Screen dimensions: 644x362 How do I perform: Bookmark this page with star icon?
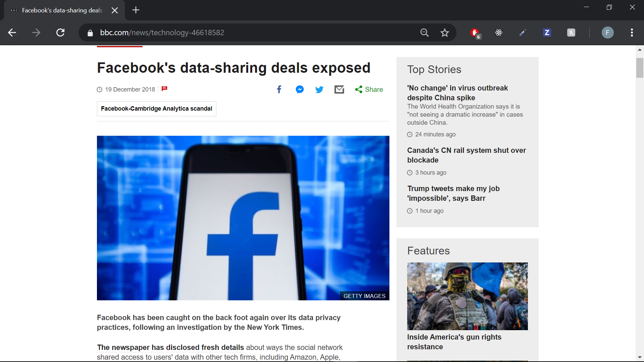click(445, 33)
